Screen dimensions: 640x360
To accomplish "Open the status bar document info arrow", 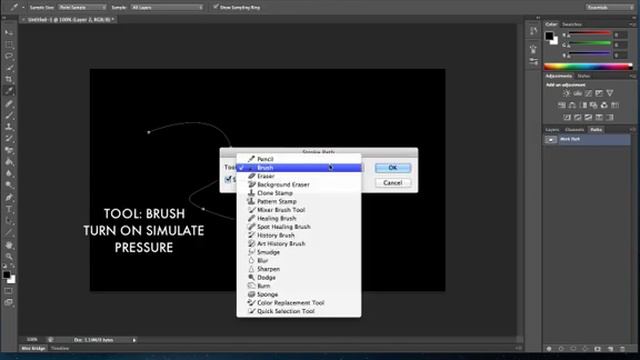I will tap(134, 340).
